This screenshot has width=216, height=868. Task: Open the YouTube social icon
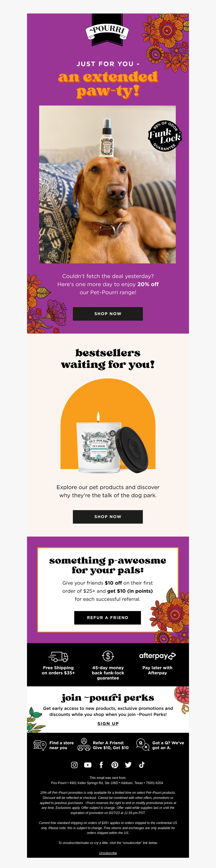[x=87, y=765]
